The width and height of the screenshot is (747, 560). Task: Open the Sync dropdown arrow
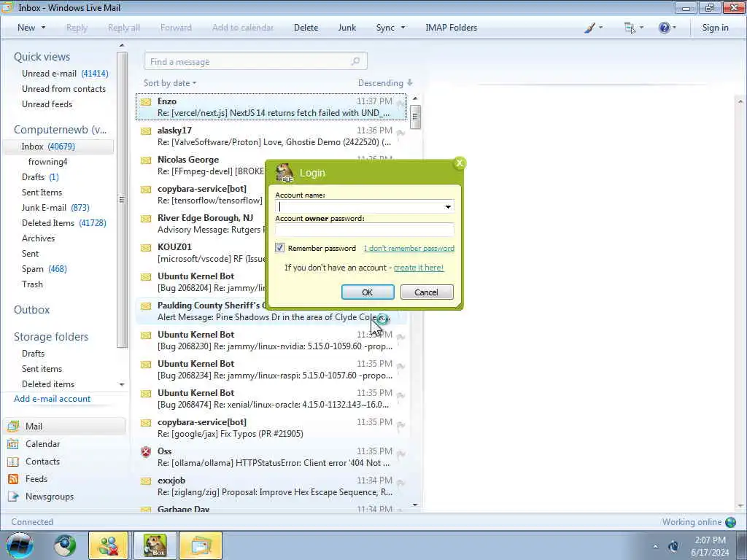click(403, 28)
